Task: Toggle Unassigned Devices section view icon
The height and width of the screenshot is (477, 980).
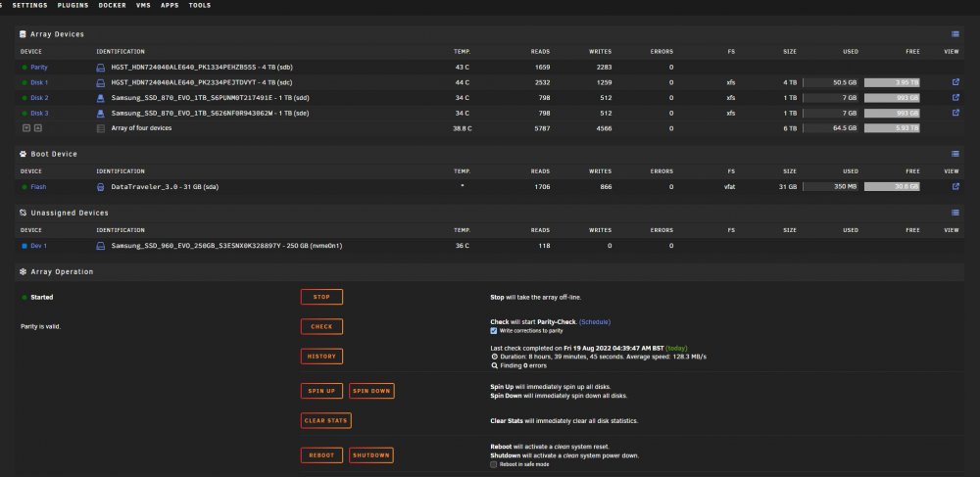Action: (955, 213)
